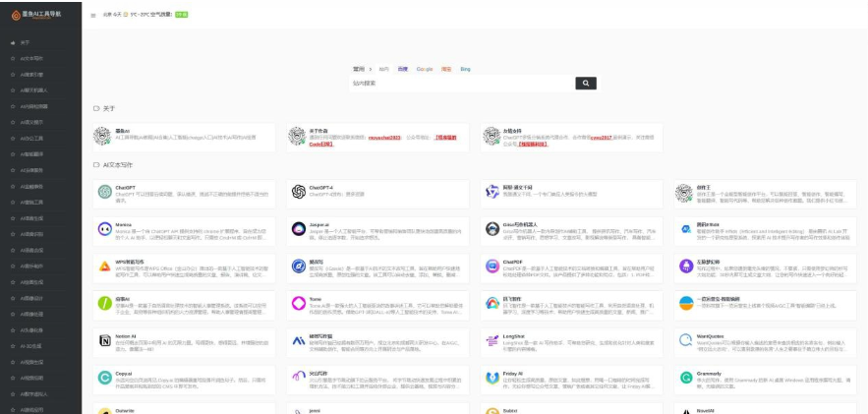This screenshot has width=868, height=414.
Task: Click the Giiso写作机器人 icon
Action: click(x=492, y=228)
